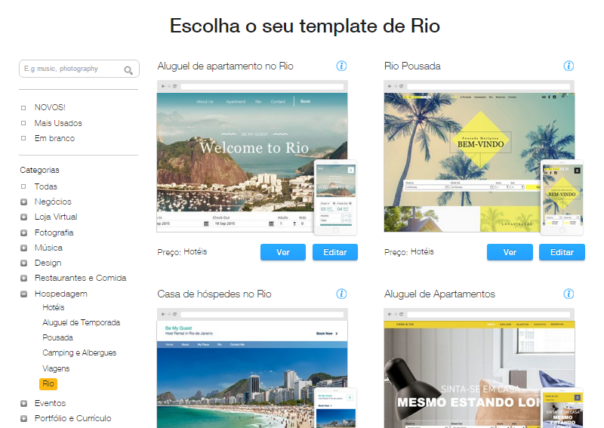Click the search magnifier icon
This screenshot has width=604, height=428.
point(128,70)
